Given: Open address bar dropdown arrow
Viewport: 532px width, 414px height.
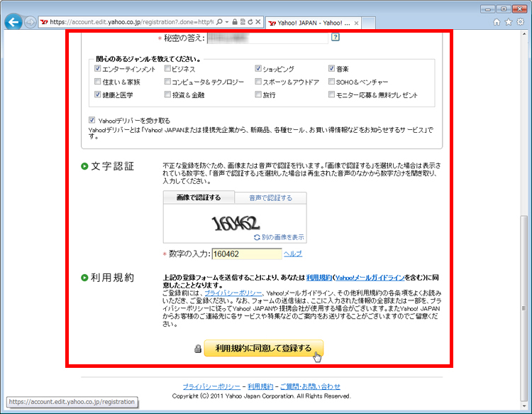Looking at the screenshot, I should point(227,22).
